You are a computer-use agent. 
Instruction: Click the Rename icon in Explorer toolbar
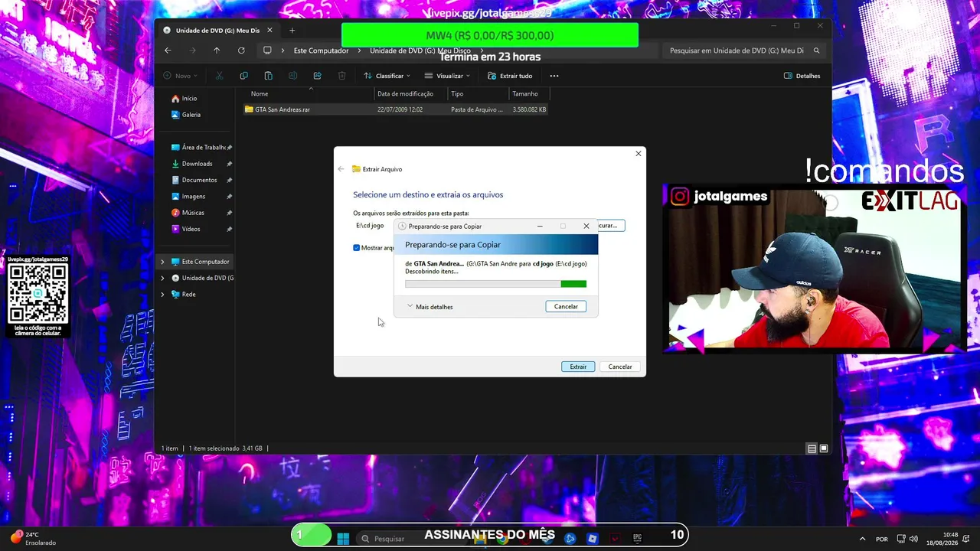[292, 76]
